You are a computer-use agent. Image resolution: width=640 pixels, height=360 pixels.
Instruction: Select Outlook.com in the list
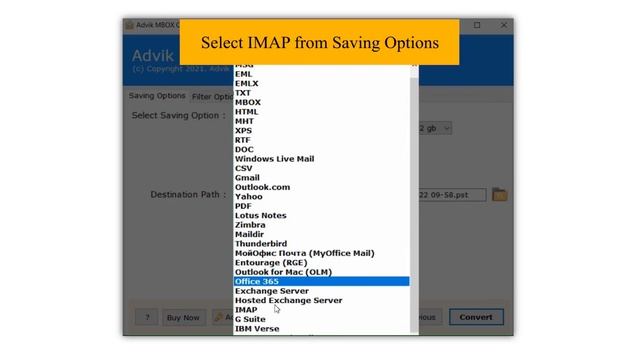point(322,187)
